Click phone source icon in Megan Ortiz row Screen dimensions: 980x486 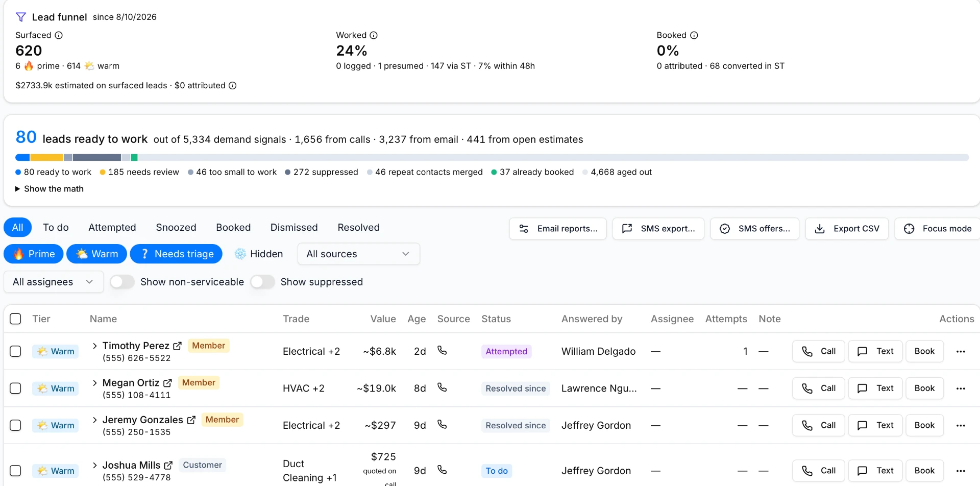(442, 387)
